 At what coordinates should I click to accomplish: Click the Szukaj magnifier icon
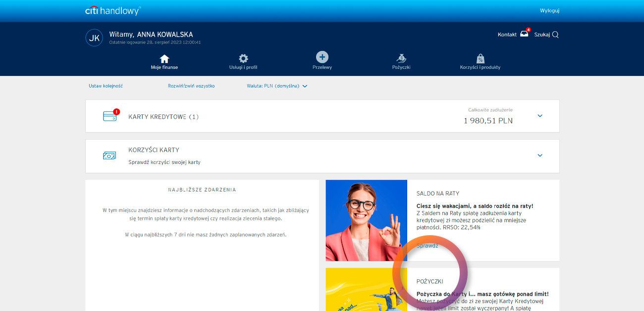[x=555, y=35]
